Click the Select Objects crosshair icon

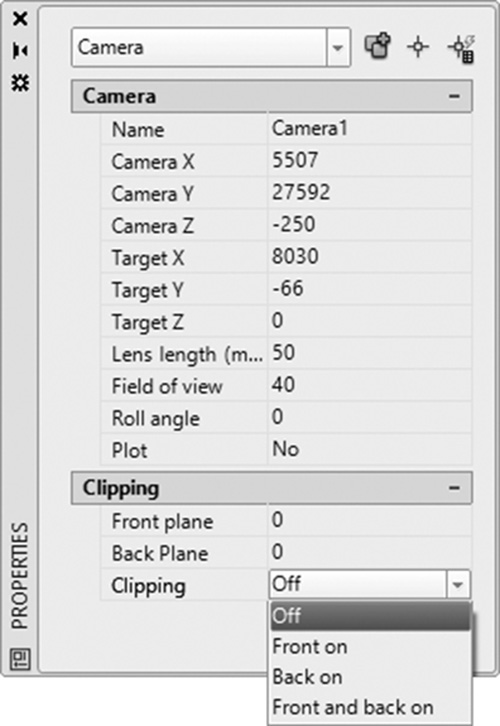pyautogui.click(x=418, y=47)
